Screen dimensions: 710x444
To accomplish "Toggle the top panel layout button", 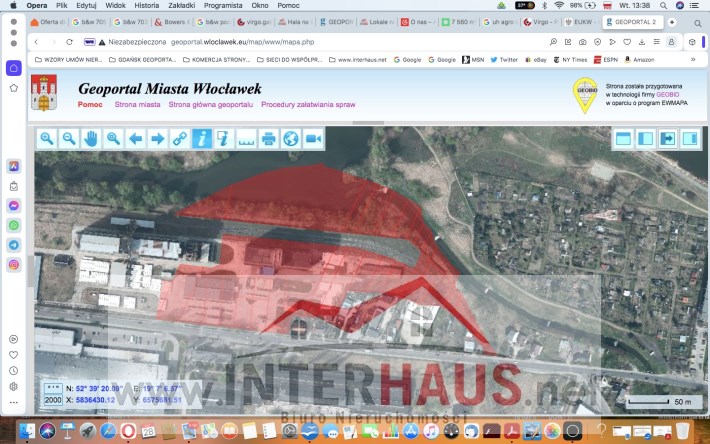I will [623, 139].
